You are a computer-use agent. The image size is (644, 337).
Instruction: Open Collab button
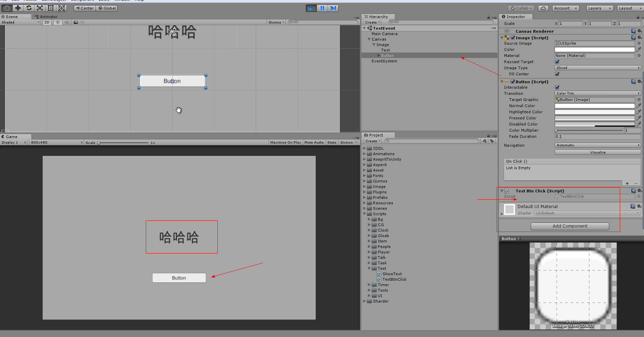[522, 8]
